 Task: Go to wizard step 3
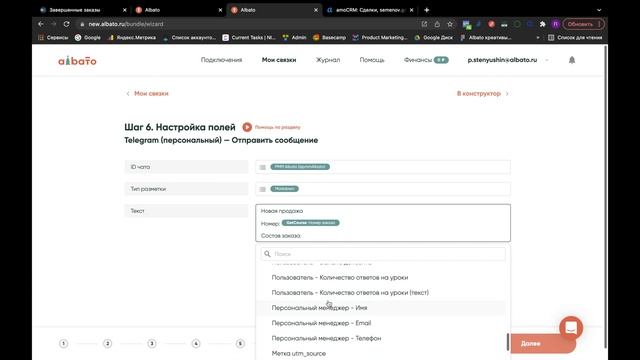point(152,344)
